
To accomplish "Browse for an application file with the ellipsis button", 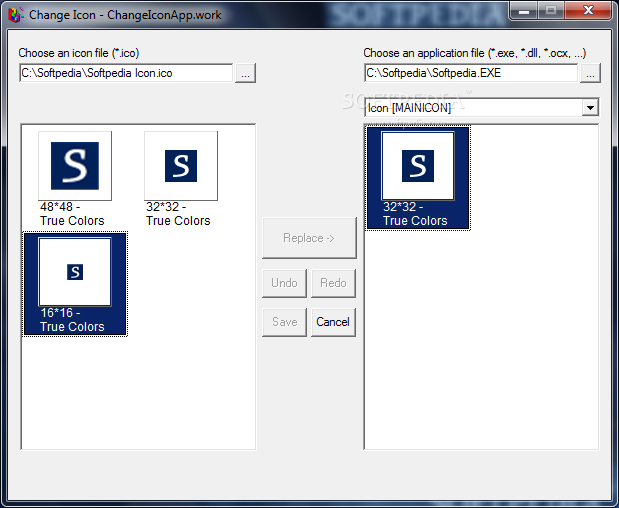I will coord(590,73).
